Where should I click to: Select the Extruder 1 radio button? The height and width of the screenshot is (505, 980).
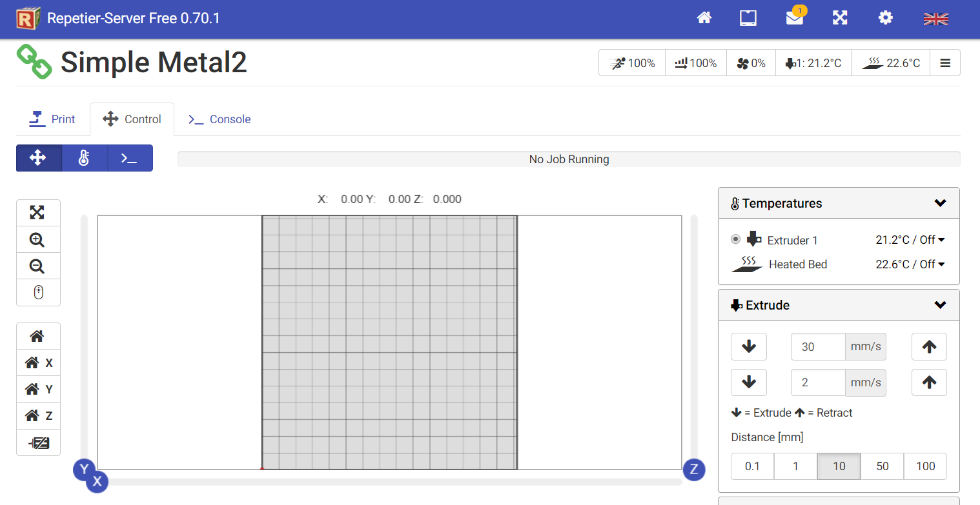point(735,239)
